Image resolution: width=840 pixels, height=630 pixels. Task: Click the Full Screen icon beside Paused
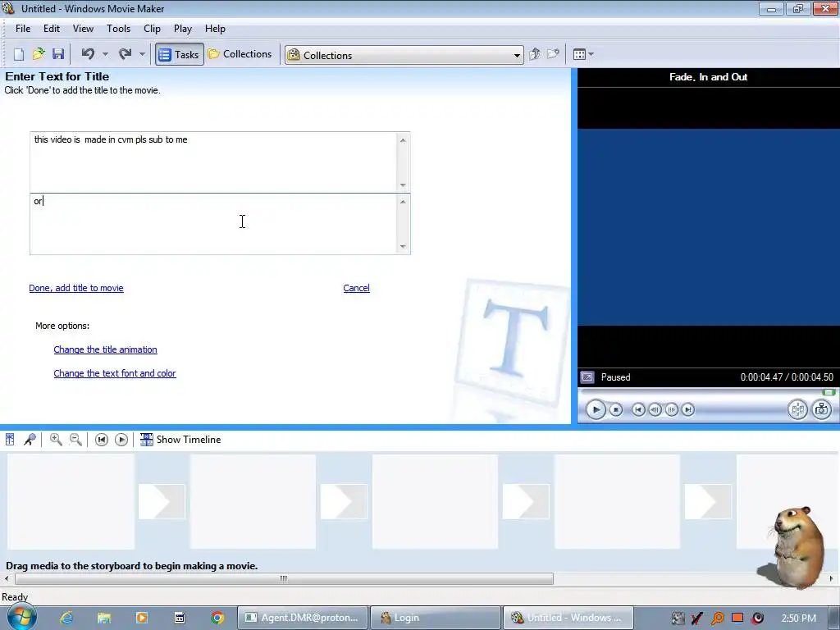tap(587, 377)
